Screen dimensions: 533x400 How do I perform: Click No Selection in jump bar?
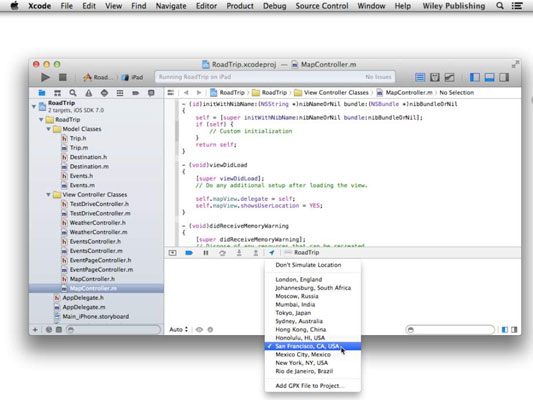pyautogui.click(x=457, y=92)
